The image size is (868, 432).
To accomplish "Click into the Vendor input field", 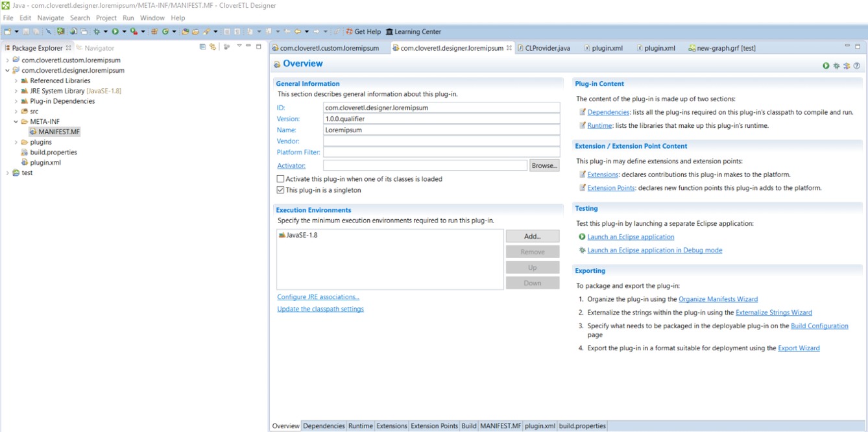I will [441, 141].
